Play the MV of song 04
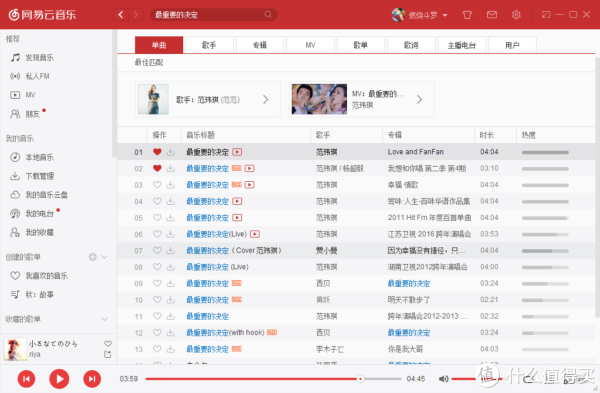Viewport: 600px width, 393px height. pos(237,201)
